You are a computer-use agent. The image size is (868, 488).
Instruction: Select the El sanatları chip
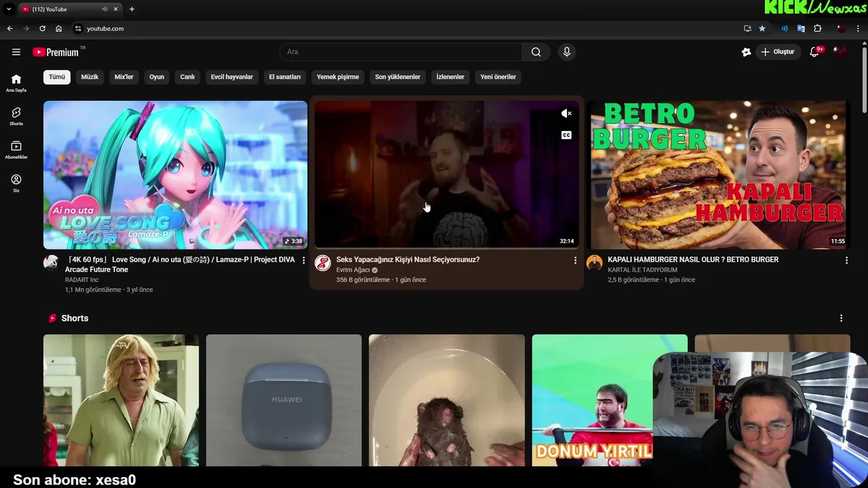[x=285, y=77]
